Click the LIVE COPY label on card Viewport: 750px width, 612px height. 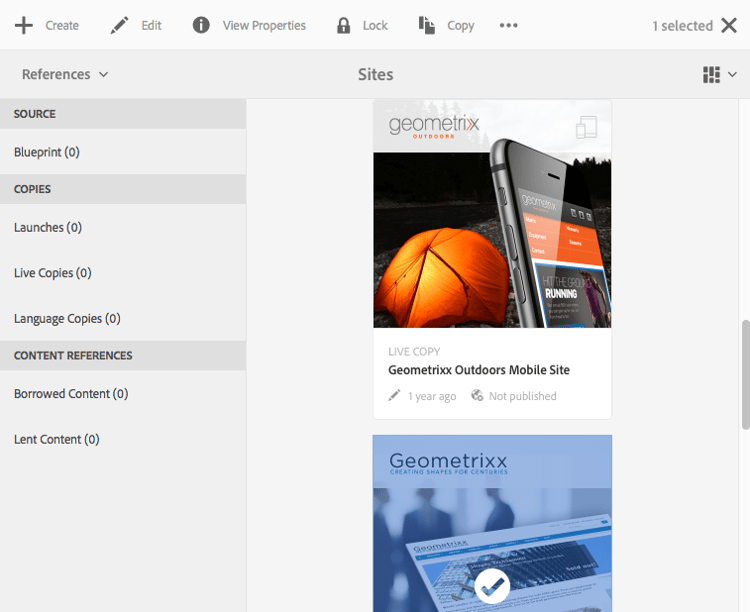(414, 352)
